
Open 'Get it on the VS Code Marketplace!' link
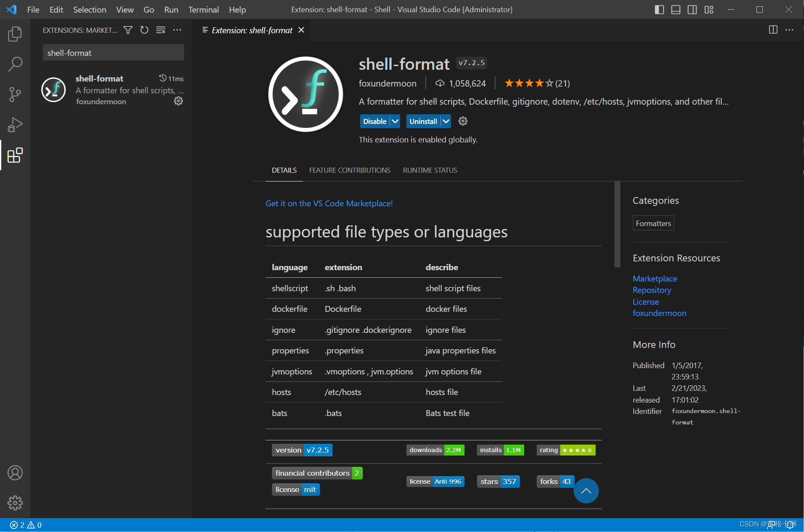pos(329,203)
